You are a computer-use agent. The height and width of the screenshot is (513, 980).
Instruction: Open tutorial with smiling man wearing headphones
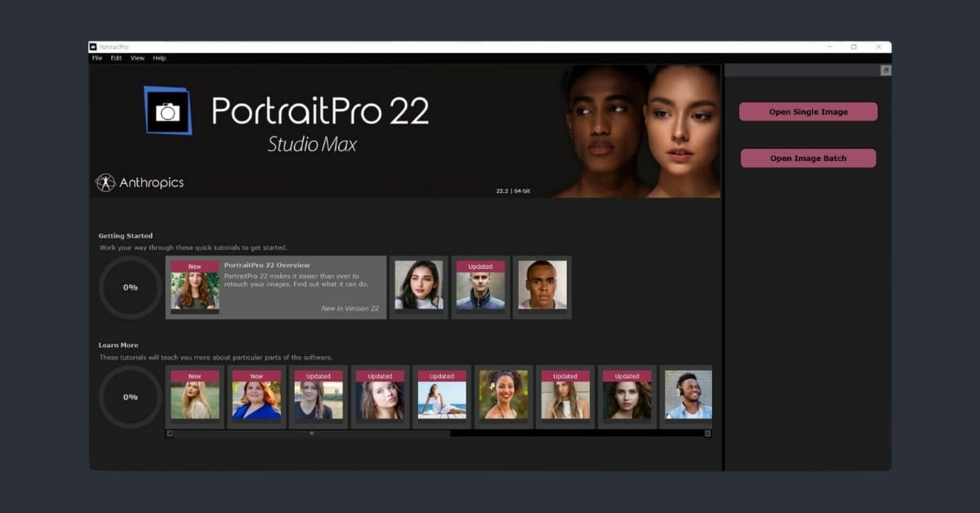click(686, 397)
